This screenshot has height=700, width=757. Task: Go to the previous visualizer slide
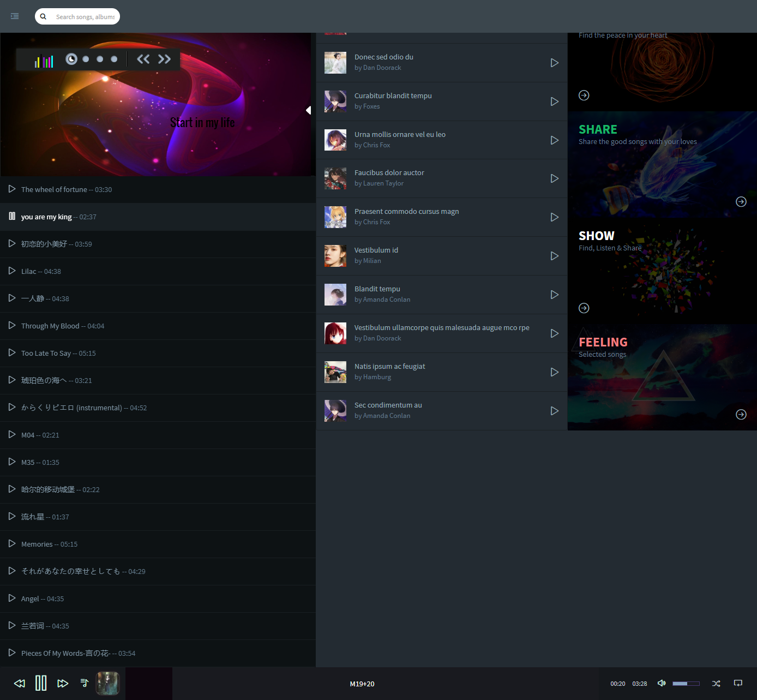(x=143, y=59)
